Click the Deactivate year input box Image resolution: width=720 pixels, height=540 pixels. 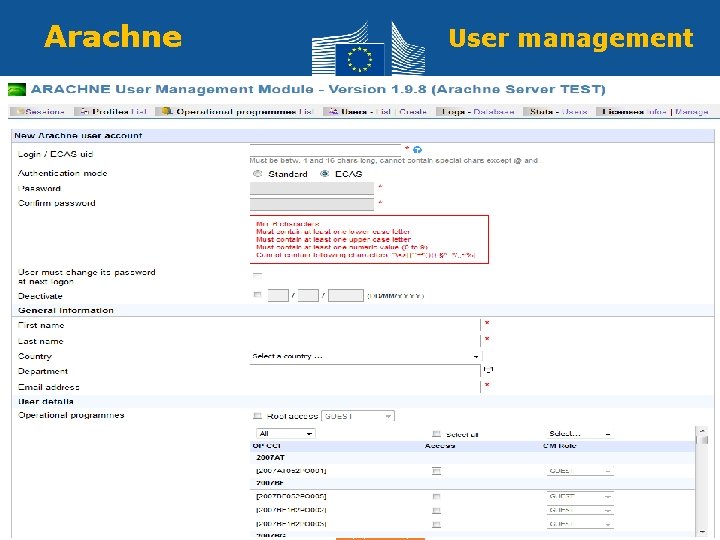pos(346,295)
